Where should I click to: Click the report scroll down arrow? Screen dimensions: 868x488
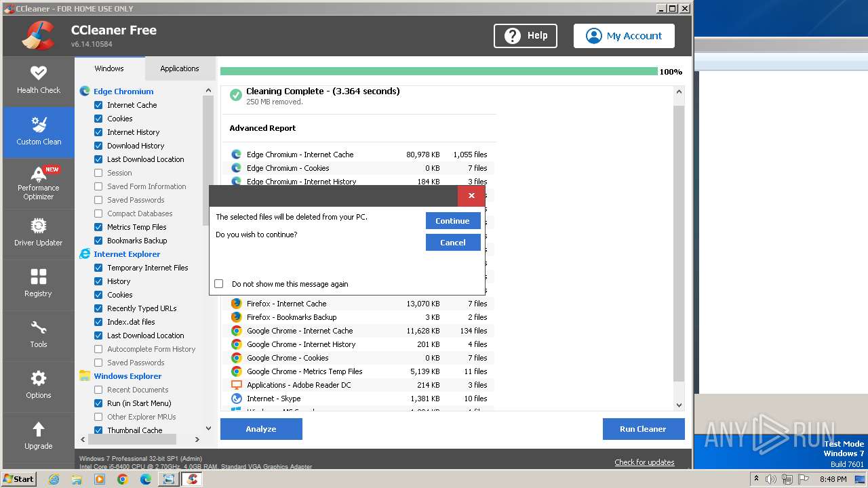coord(679,405)
